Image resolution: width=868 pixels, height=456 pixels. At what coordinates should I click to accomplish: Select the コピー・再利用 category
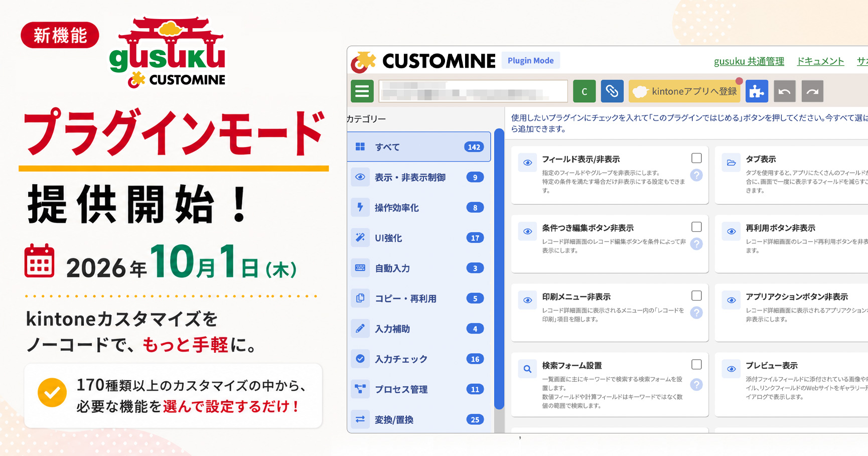pyautogui.click(x=419, y=298)
